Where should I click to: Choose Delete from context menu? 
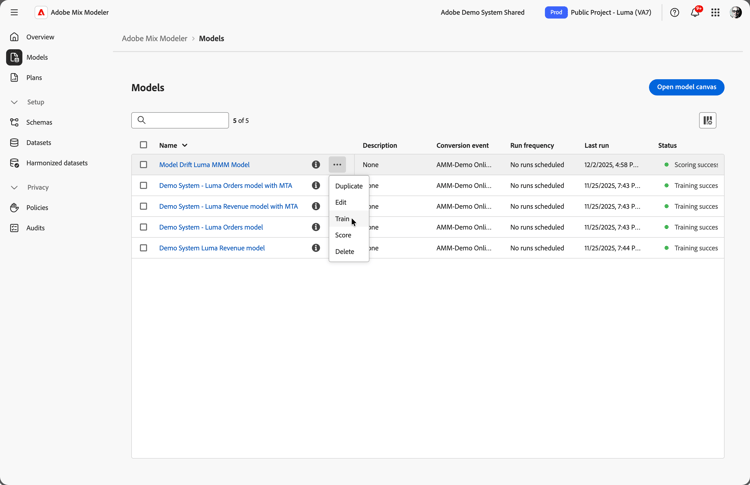point(349,251)
